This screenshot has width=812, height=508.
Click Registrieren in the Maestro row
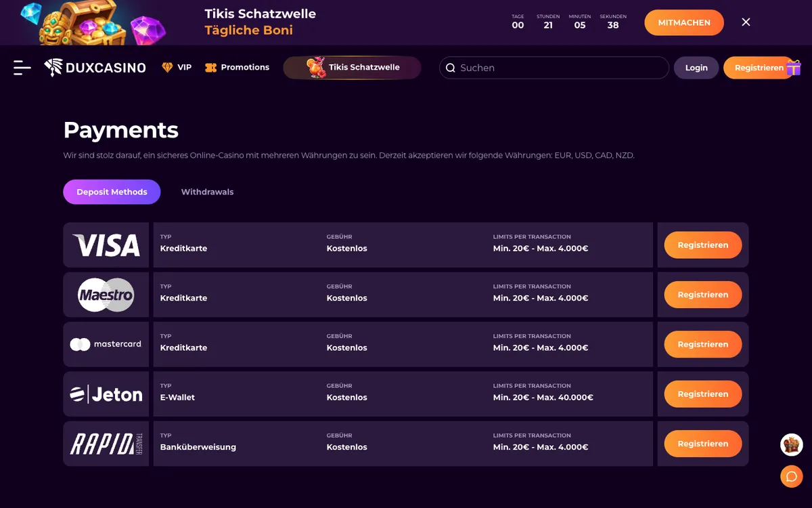click(x=703, y=295)
